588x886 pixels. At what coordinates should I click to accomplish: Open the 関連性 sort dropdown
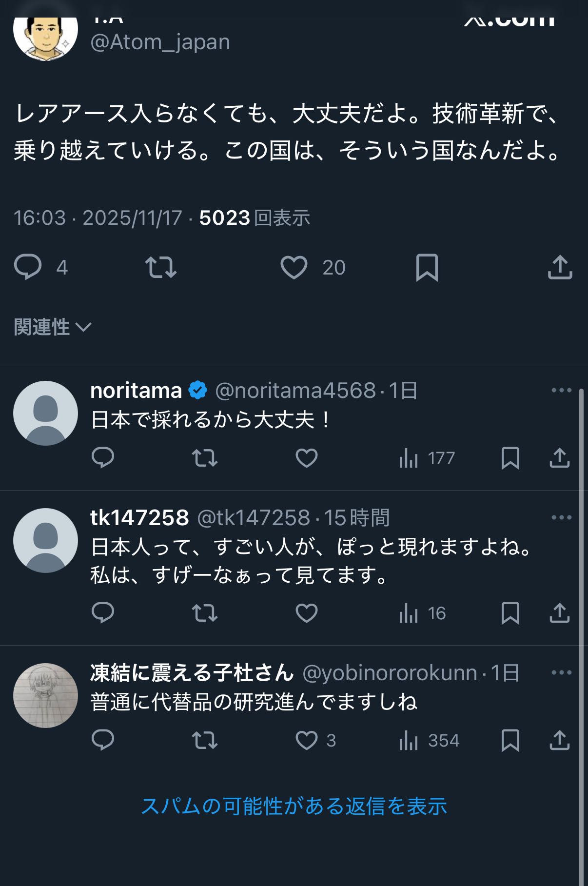click(x=53, y=327)
